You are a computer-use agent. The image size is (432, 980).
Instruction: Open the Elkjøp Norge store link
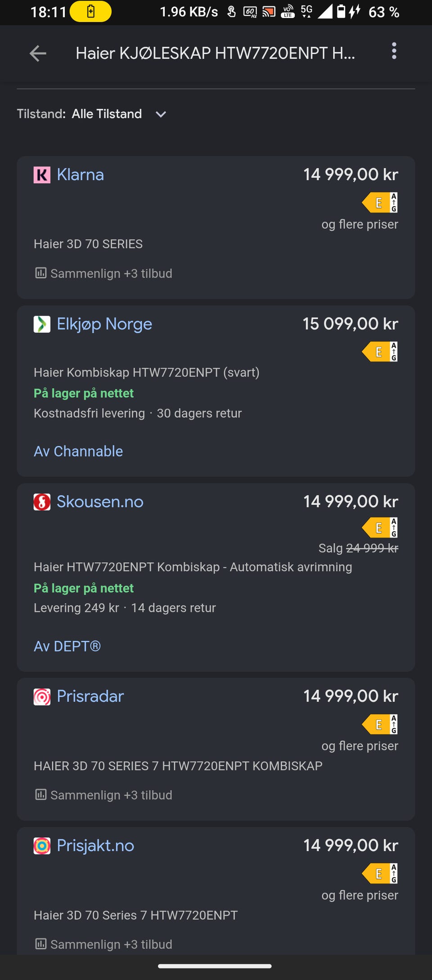pos(104,324)
